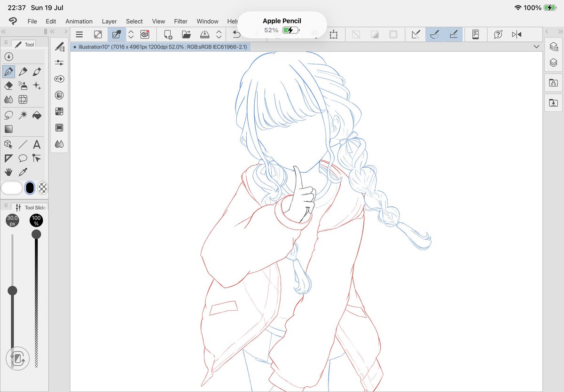Image resolution: width=564 pixels, height=392 pixels.
Task: Open the Animation menu
Action: coord(79,21)
